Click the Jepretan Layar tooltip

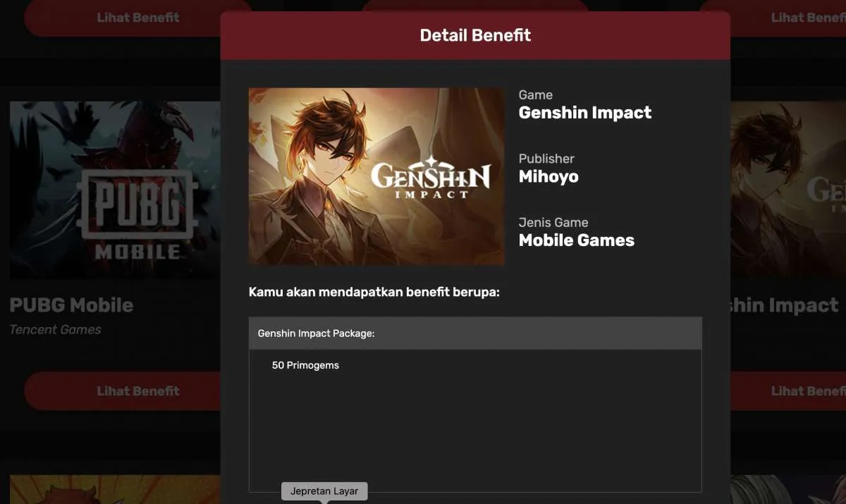[324, 491]
